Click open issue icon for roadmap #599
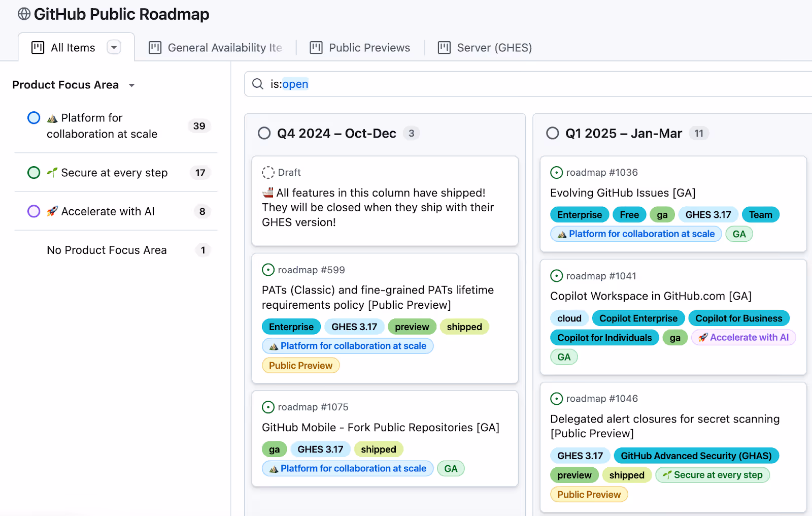The width and height of the screenshot is (812, 516). pyautogui.click(x=268, y=270)
